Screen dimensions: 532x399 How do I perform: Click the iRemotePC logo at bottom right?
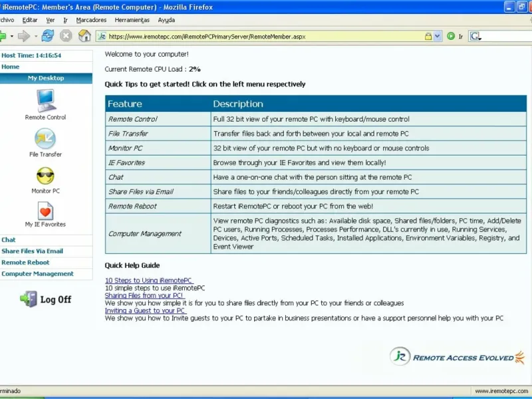(457, 357)
